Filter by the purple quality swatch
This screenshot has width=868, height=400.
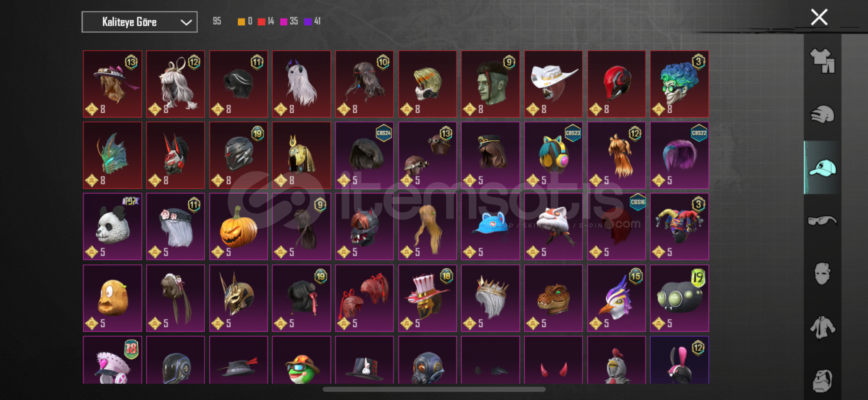tap(308, 21)
